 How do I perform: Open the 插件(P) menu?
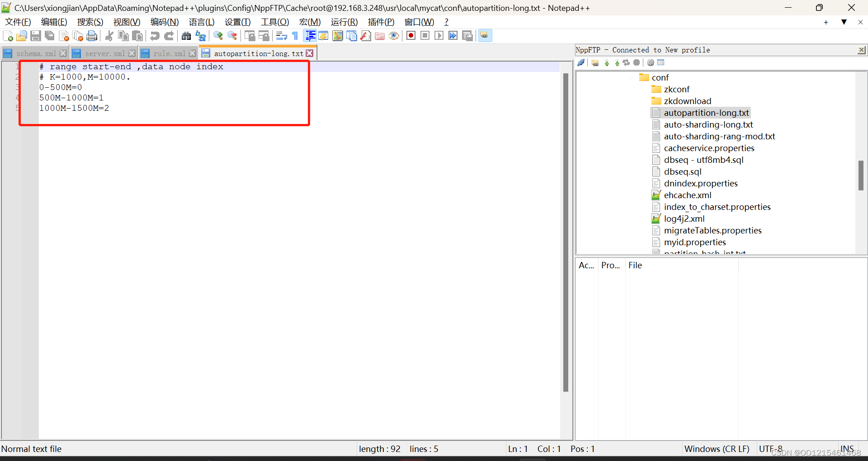click(x=381, y=22)
